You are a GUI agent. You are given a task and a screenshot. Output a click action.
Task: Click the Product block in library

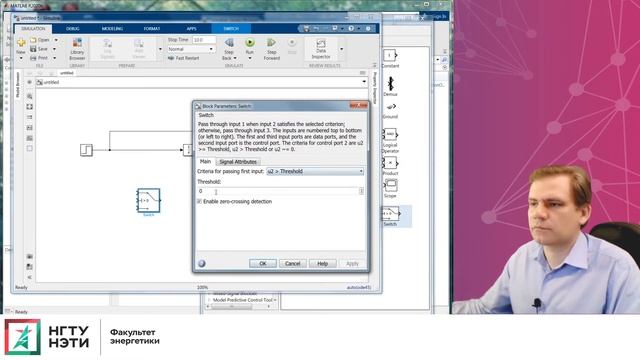click(x=390, y=163)
